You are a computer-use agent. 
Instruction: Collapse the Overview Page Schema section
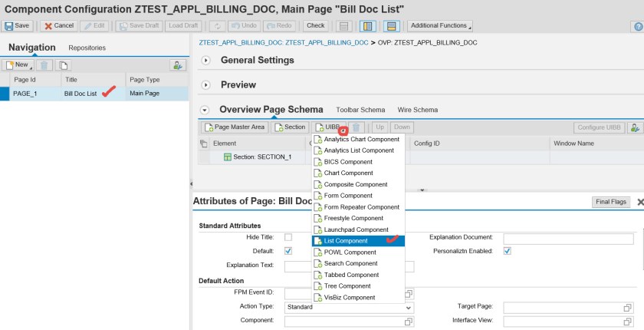204,111
